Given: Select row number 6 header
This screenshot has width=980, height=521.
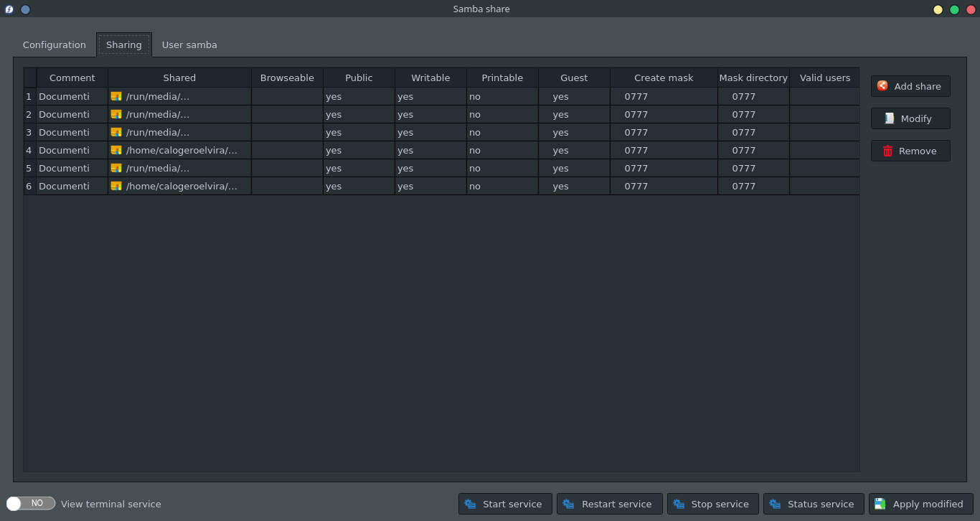Looking at the screenshot, I should click(29, 186).
